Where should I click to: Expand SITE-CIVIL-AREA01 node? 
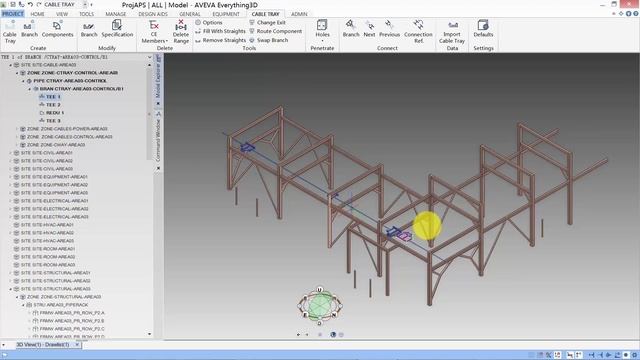(x=11, y=153)
